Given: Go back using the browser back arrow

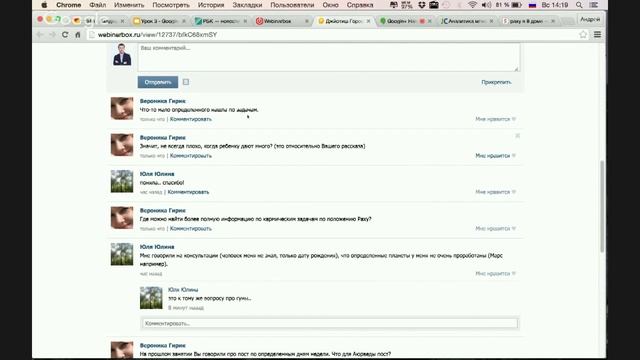Looking at the screenshot, I should pos(40,35).
